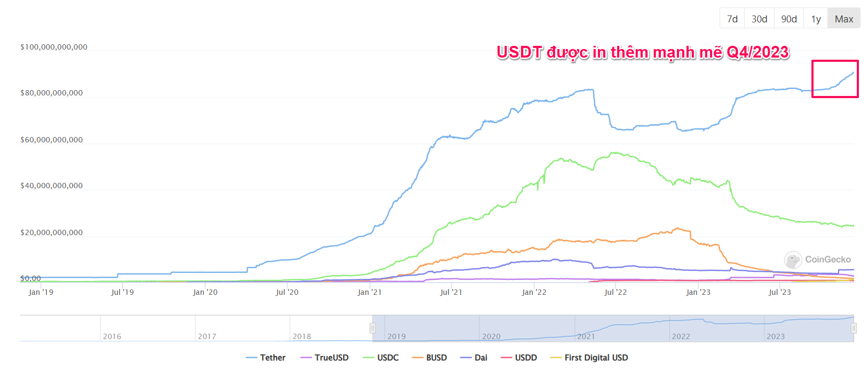Screen dimensions: 868x370
Task: Toggle TrueUSD series in legend
Action: (x=325, y=358)
